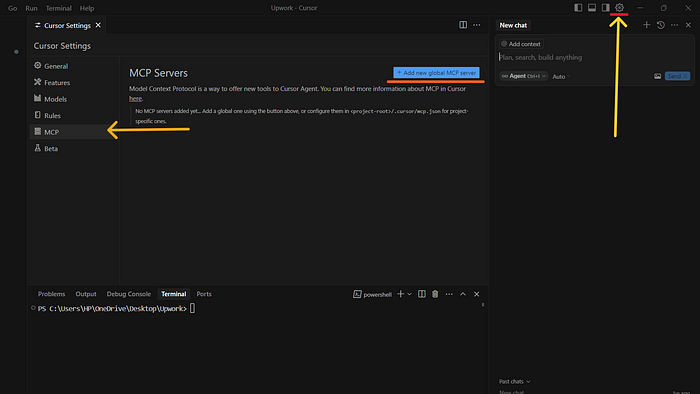Split the terminal pane
The height and width of the screenshot is (394, 700).
point(422,294)
